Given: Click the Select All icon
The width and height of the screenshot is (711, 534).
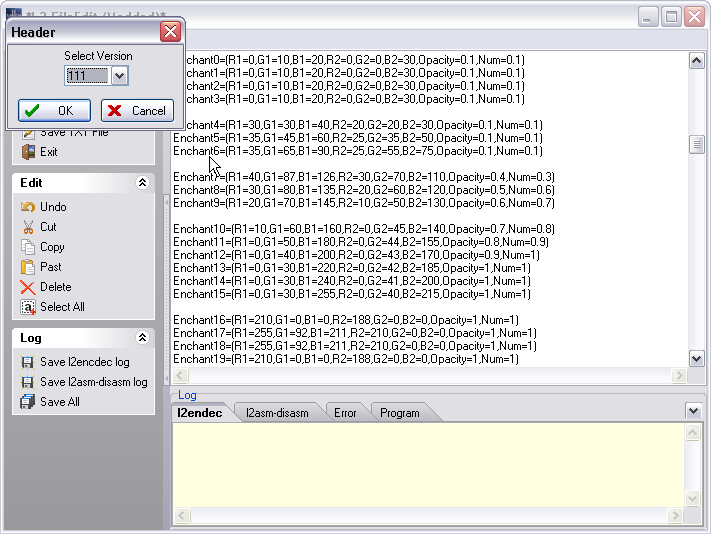Looking at the screenshot, I should point(28,307).
